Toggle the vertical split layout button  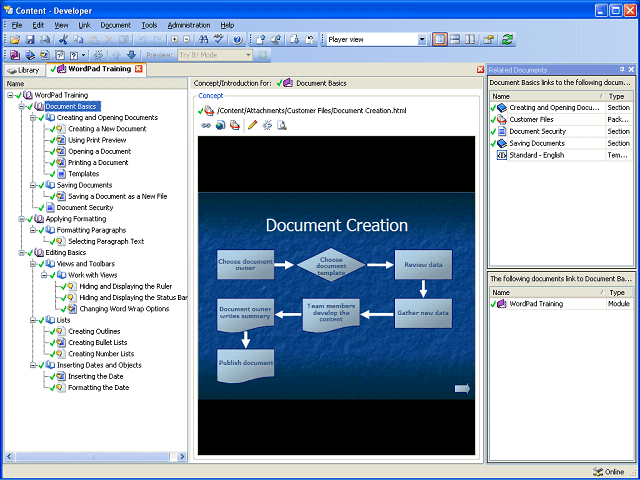470,39
